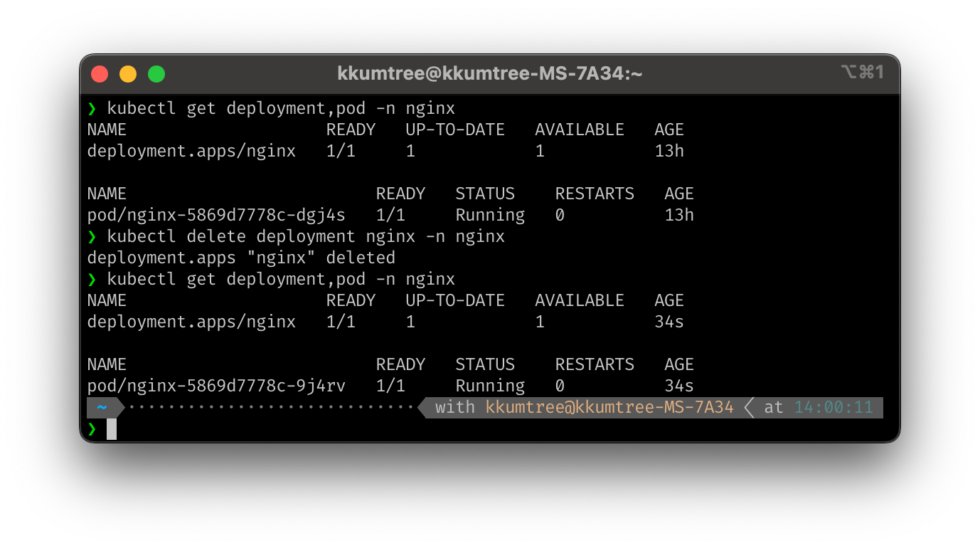Click the pod name pod/nginx-5869d7778c-9j4rv
The width and height of the screenshot is (980, 548).
click(x=216, y=386)
